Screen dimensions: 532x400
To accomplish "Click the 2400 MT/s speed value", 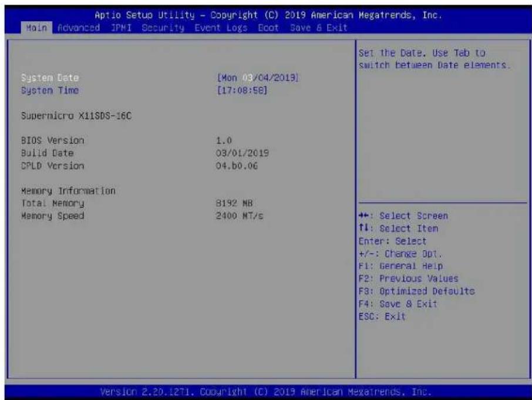I will pyautogui.click(x=240, y=216).
